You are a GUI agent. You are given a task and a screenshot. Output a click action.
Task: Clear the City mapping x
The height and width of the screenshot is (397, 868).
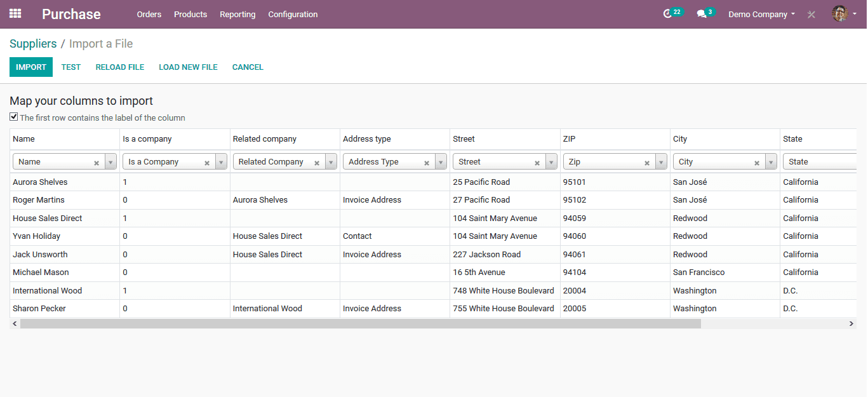click(x=757, y=163)
